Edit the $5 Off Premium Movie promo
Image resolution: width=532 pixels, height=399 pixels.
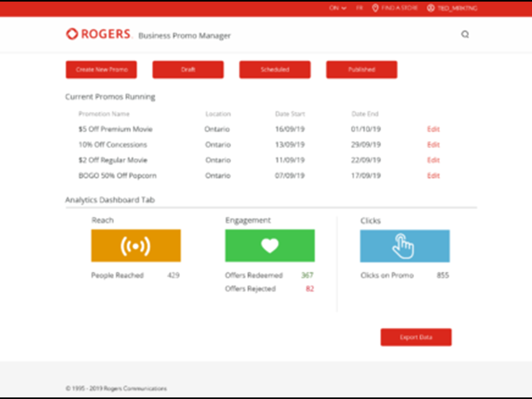(x=433, y=129)
